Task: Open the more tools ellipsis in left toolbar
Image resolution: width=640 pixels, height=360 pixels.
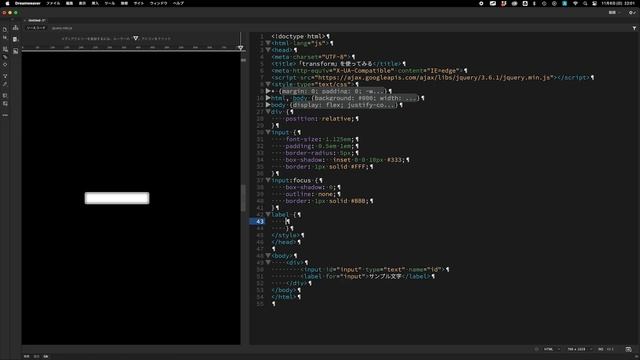Action: pyautogui.click(x=5, y=116)
